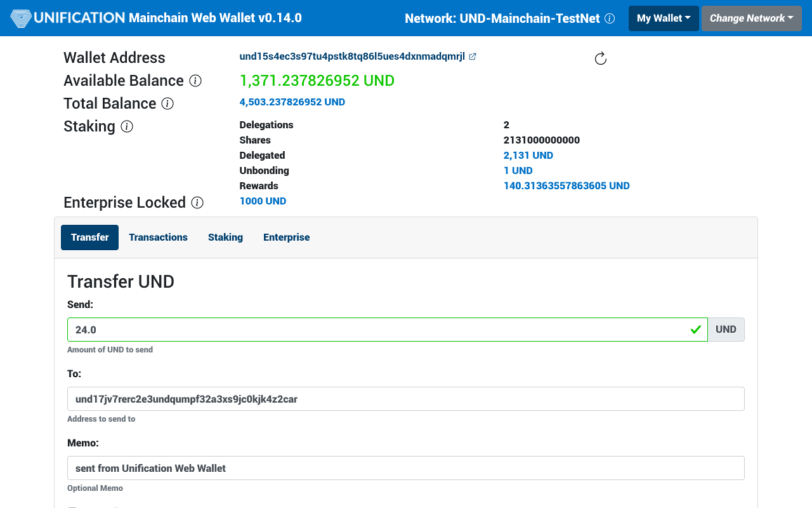This screenshot has height=508, width=812.
Task: Open the My Wallet dropdown
Action: point(664,18)
